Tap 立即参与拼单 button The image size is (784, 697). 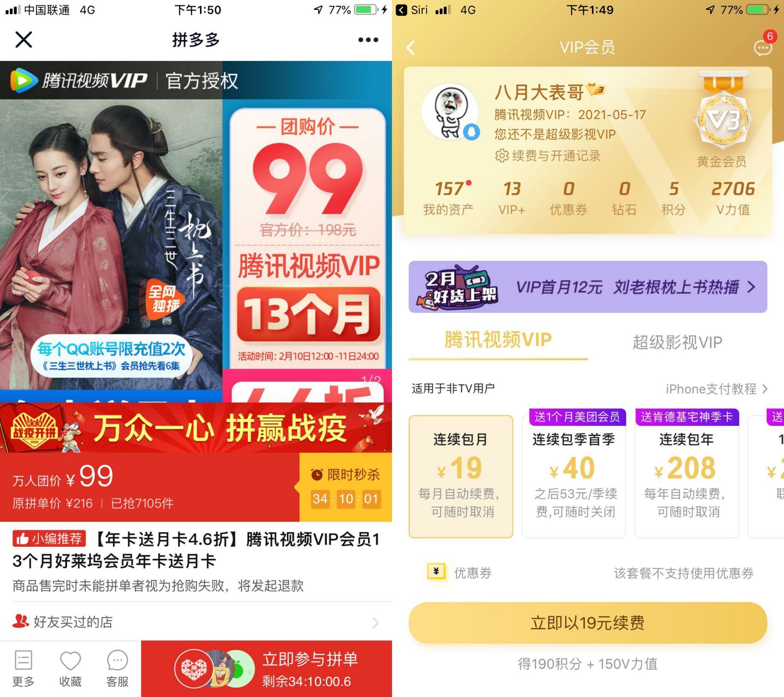(266, 668)
